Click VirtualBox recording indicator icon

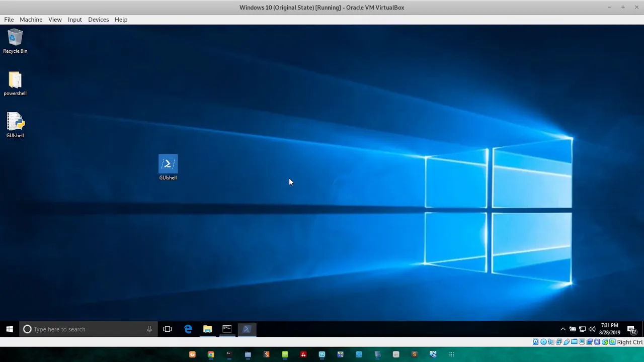coord(590,342)
